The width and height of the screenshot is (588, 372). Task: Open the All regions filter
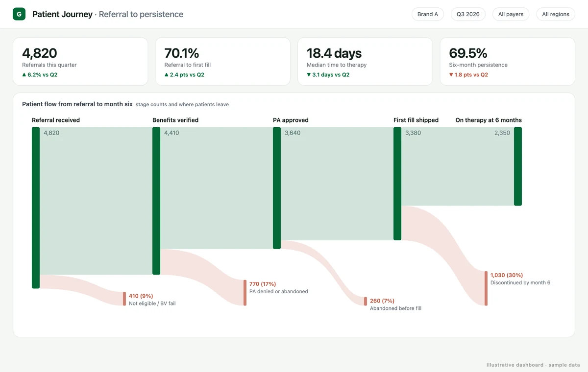tap(556, 14)
